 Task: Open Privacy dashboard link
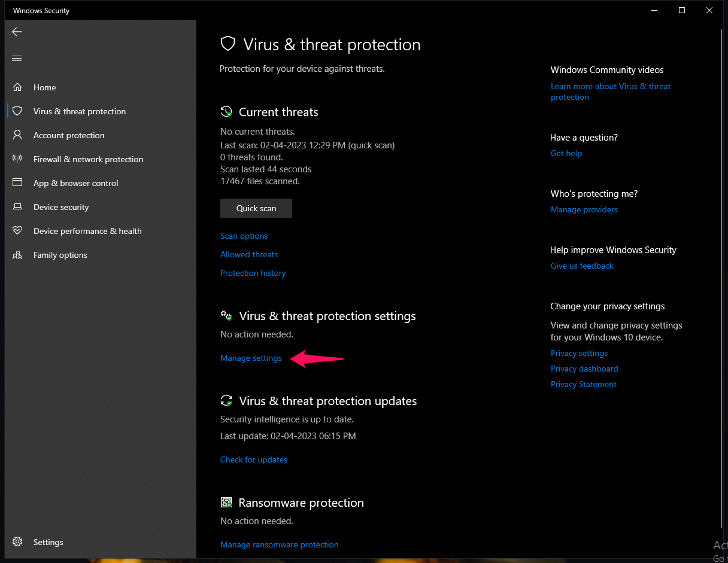click(584, 369)
